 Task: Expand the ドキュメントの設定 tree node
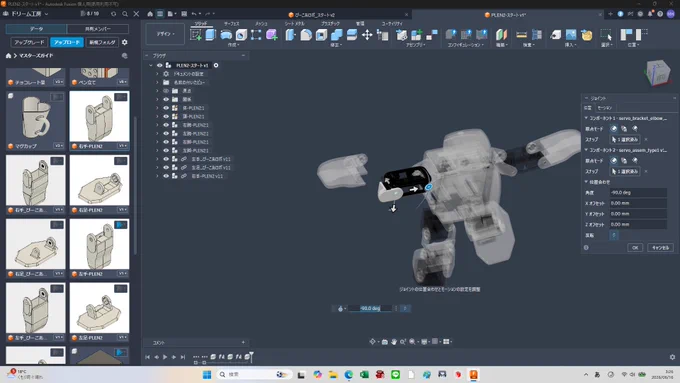point(157,74)
